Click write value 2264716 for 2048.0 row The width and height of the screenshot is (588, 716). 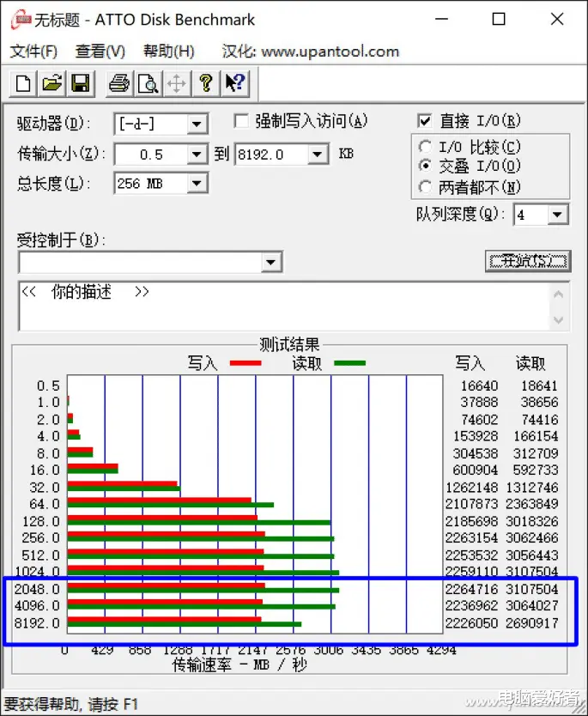pyautogui.click(x=471, y=589)
